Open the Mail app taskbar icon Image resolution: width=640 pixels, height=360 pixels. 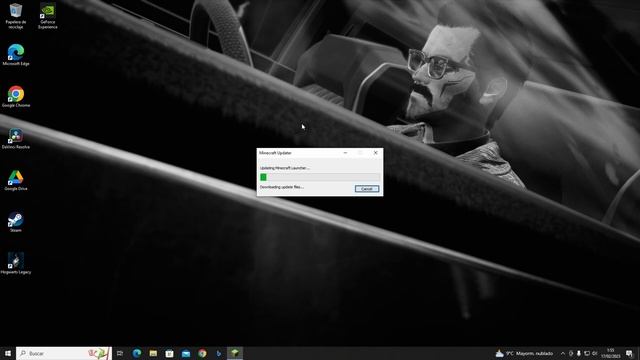[186, 353]
